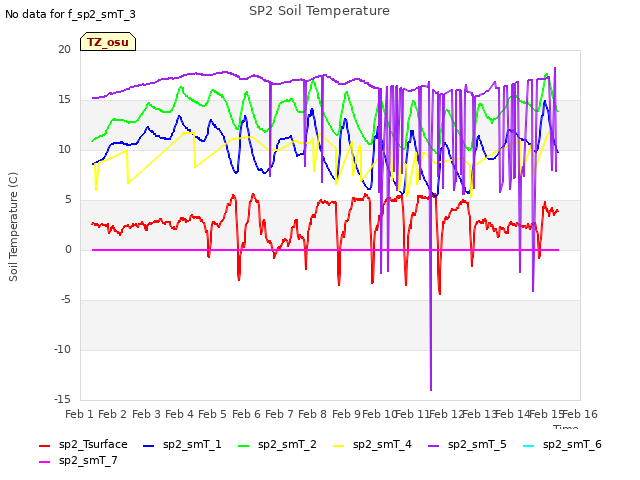The width and height of the screenshot is (640, 480).
Task: Click the 10 y-axis tick label
Action: [64, 149]
